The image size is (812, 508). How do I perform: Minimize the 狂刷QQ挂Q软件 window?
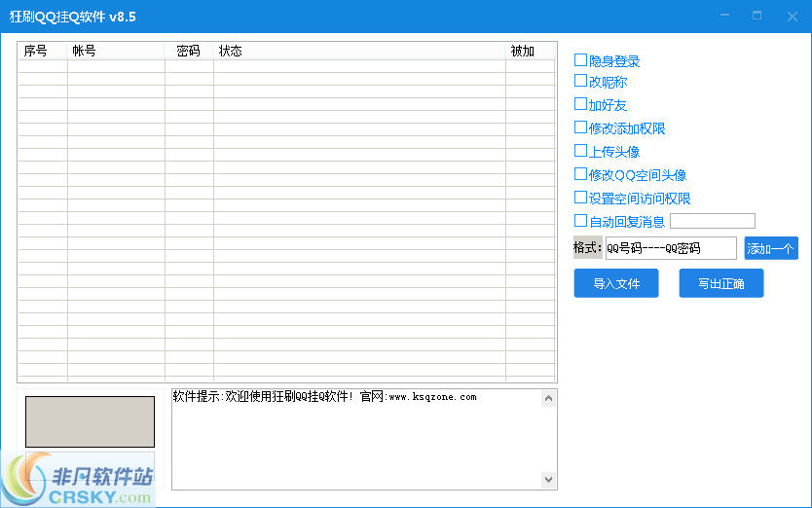click(725, 16)
